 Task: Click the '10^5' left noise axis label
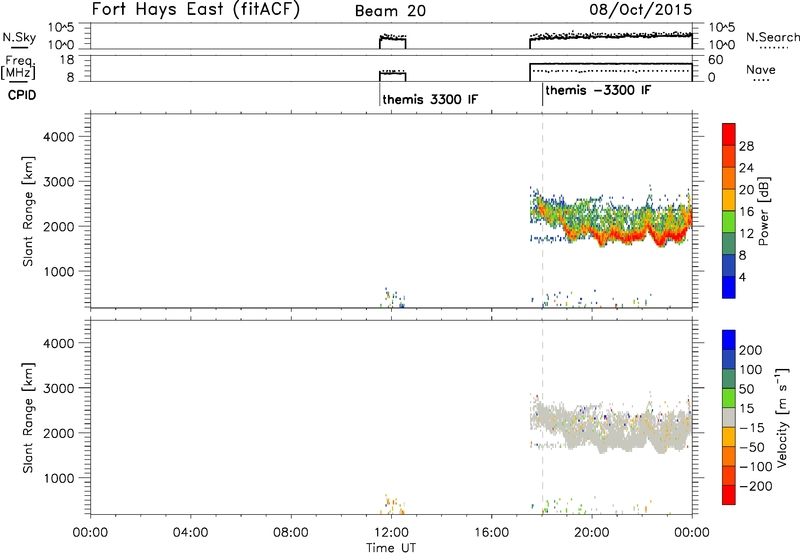click(61, 28)
